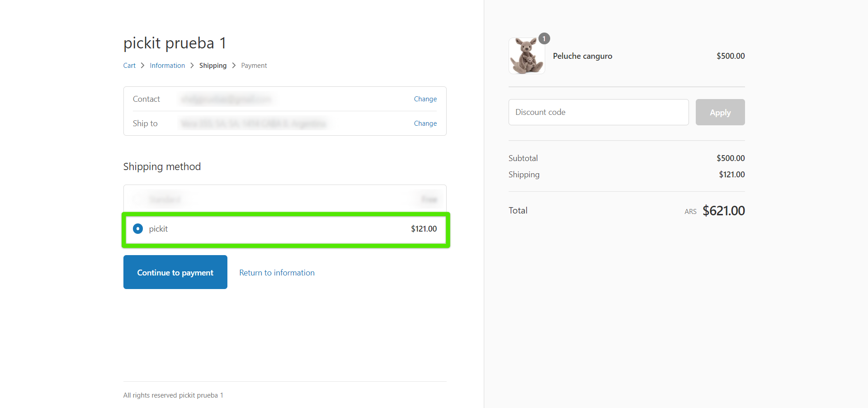The image size is (868, 408).
Task: Click the quantity badge on the product image
Action: pyautogui.click(x=544, y=39)
